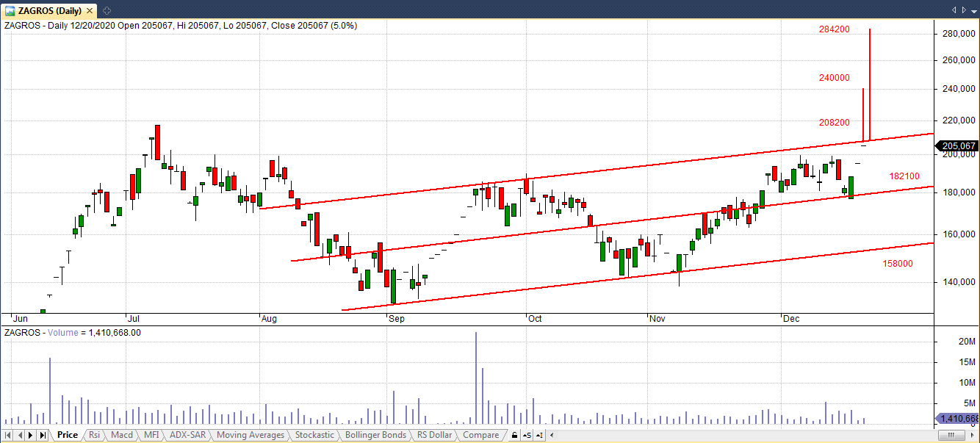Select the Moving Averages tab
Screen dimensions: 980x443
pyautogui.click(x=250, y=435)
